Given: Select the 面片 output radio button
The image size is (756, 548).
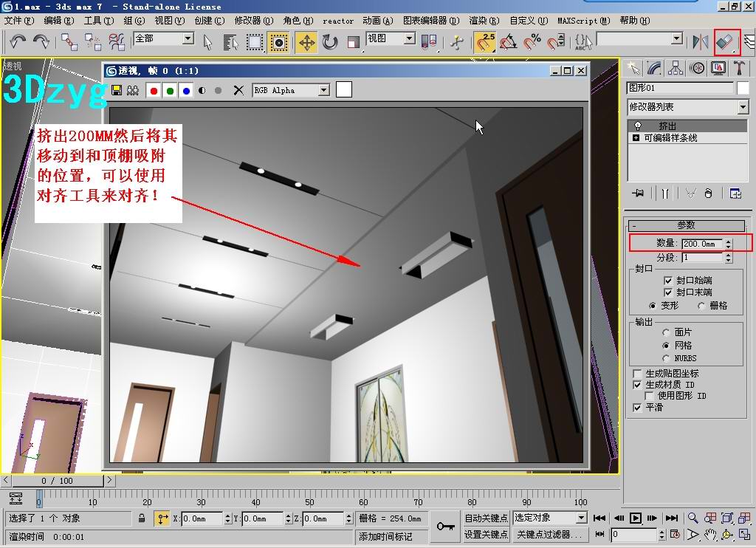Looking at the screenshot, I should [666, 332].
